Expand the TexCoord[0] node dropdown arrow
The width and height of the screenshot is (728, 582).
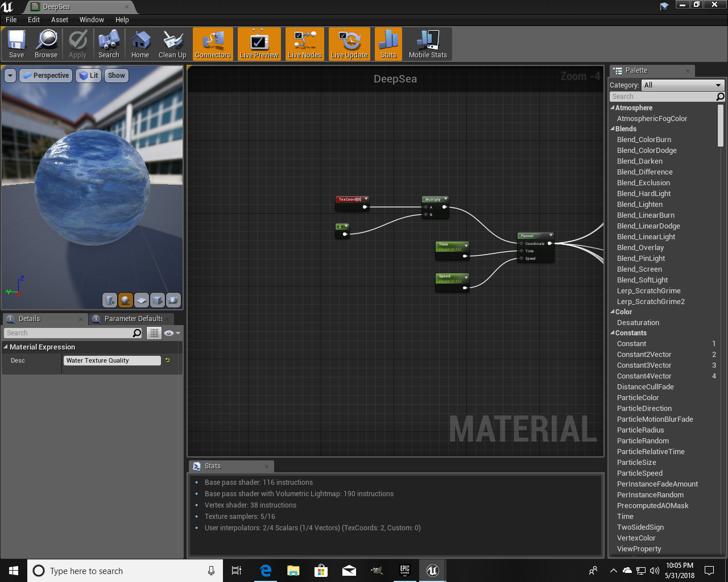tap(366, 199)
